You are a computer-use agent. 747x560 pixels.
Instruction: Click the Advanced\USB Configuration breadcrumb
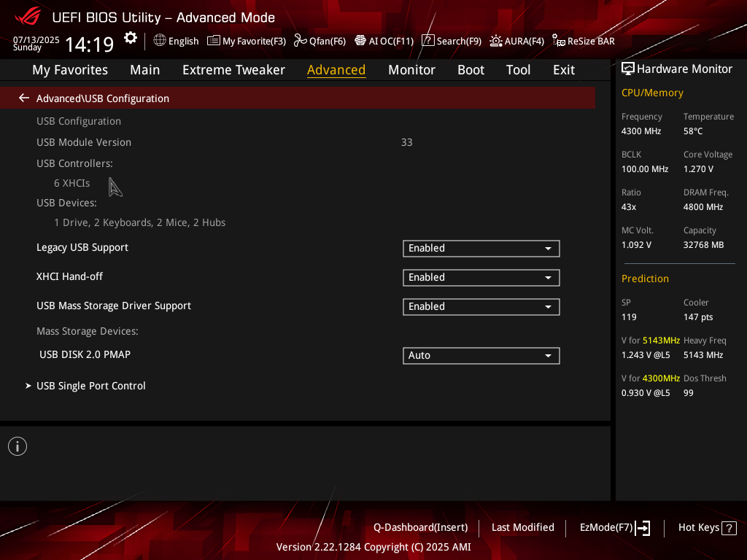point(102,98)
